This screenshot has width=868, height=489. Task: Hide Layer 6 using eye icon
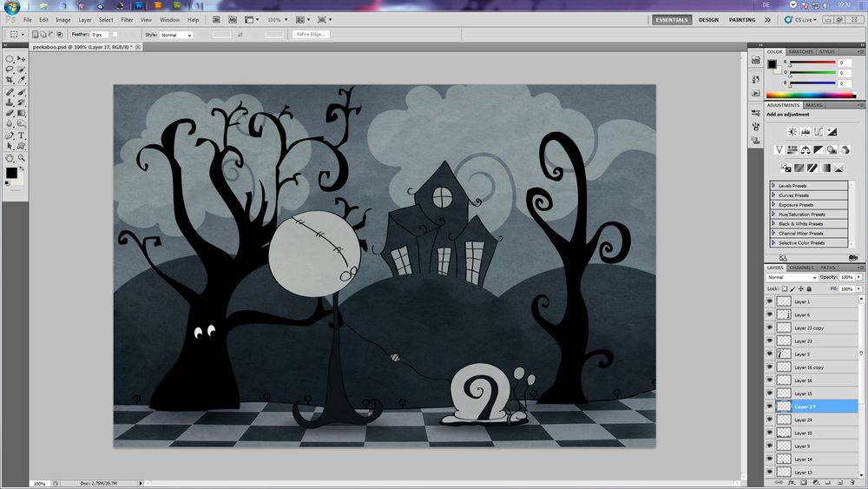769,314
